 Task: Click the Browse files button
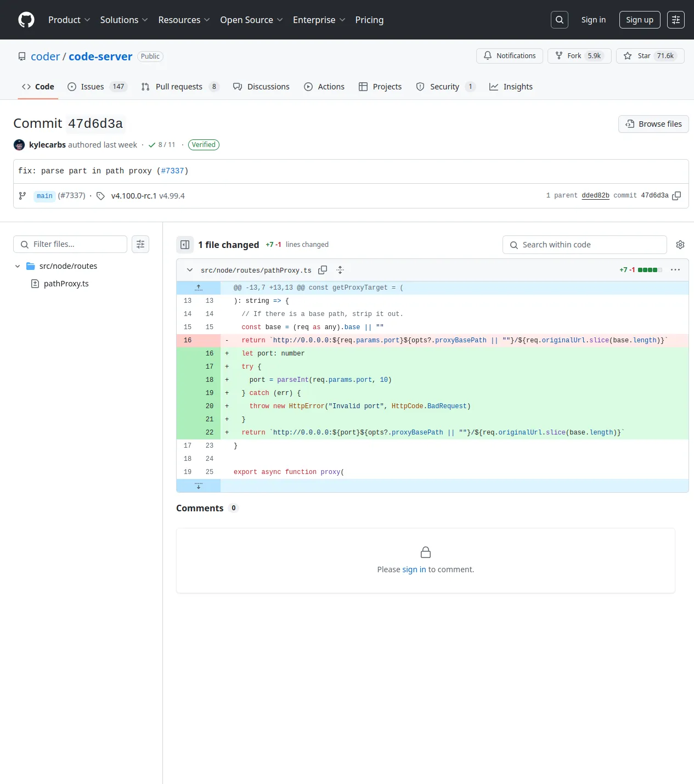(x=653, y=124)
